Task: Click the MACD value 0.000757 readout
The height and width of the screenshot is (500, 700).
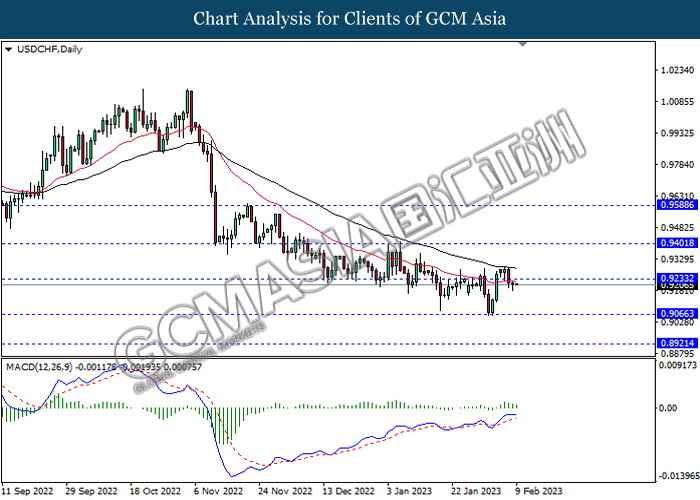Action: pyautogui.click(x=183, y=367)
